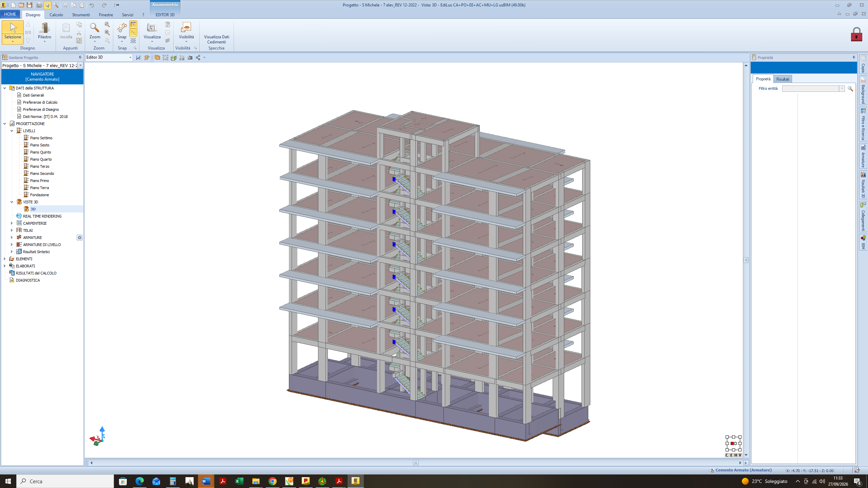This screenshot has height=488, width=868.
Task: Open the Strumenti ribbon tab
Action: pos(81,15)
